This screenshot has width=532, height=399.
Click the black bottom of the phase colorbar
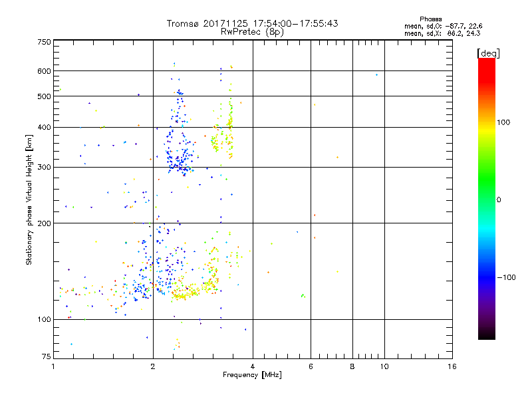click(x=487, y=334)
